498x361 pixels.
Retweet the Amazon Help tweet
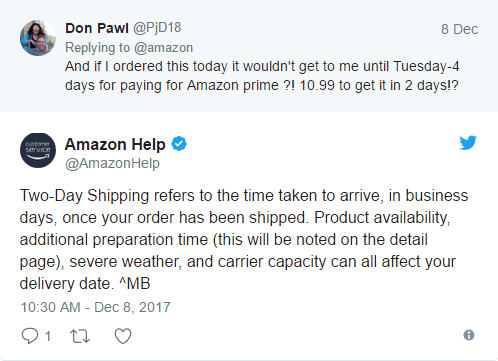pyautogui.click(x=80, y=336)
